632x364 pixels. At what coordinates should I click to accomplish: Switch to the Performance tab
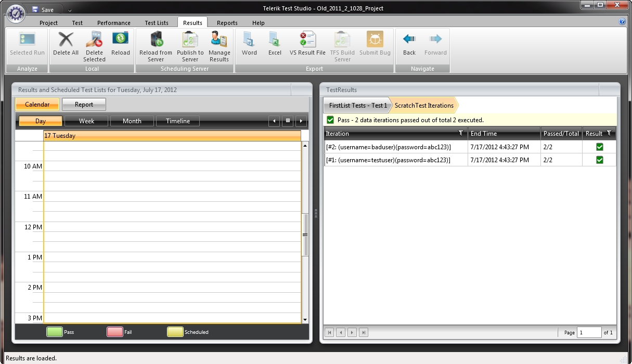pos(114,23)
